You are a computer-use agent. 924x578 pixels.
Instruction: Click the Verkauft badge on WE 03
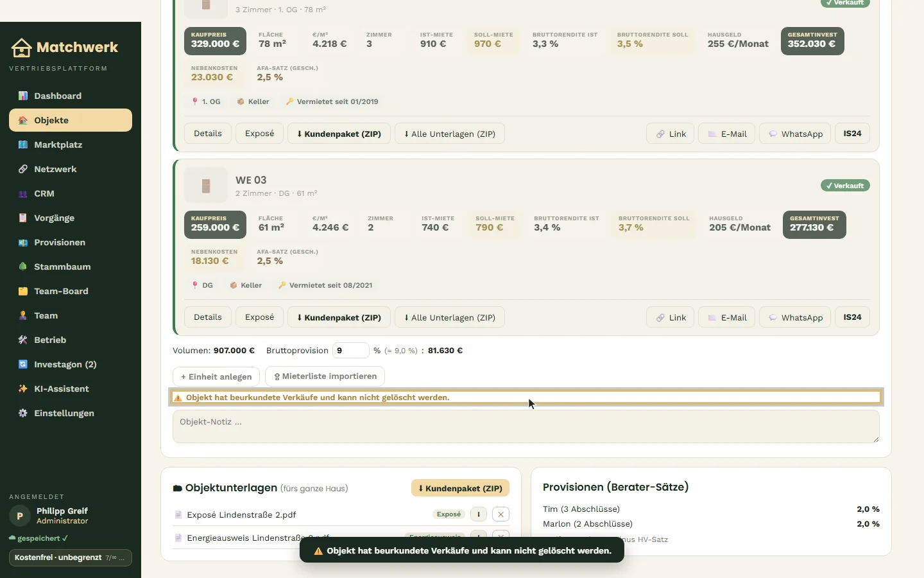[845, 186]
